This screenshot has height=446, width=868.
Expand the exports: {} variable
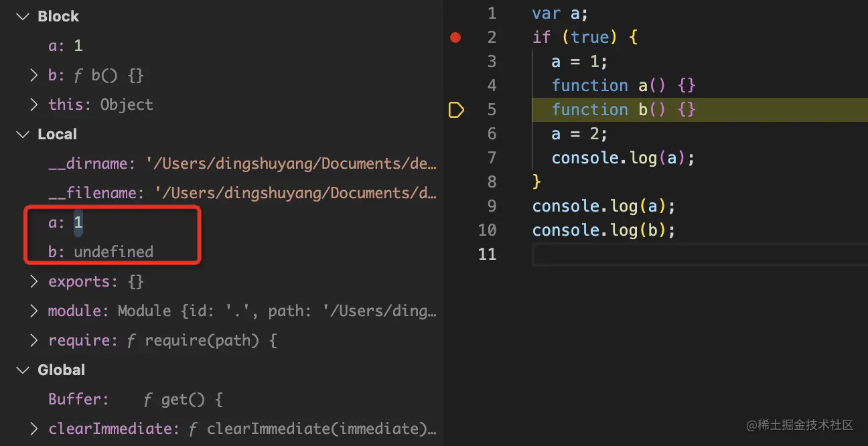pos(35,282)
